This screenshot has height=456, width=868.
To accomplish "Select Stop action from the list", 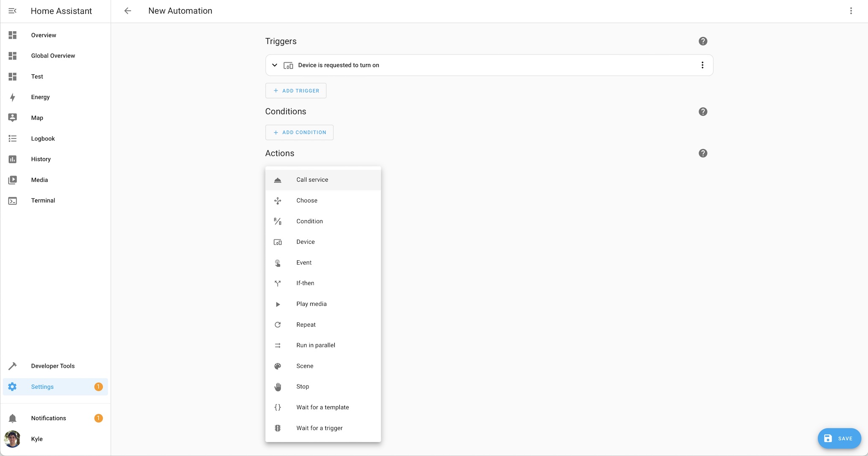I will click(323, 387).
